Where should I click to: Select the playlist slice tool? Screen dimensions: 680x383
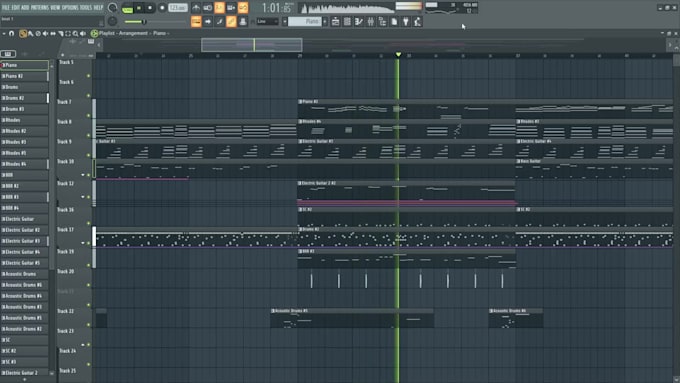pos(61,33)
